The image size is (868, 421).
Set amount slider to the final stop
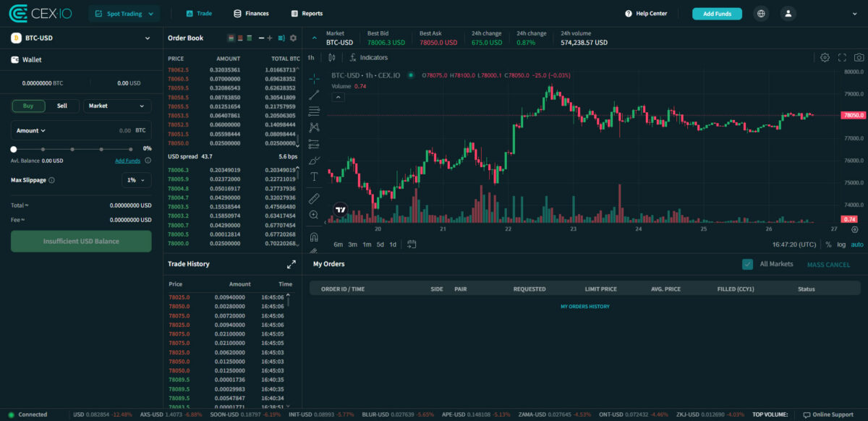click(129, 148)
